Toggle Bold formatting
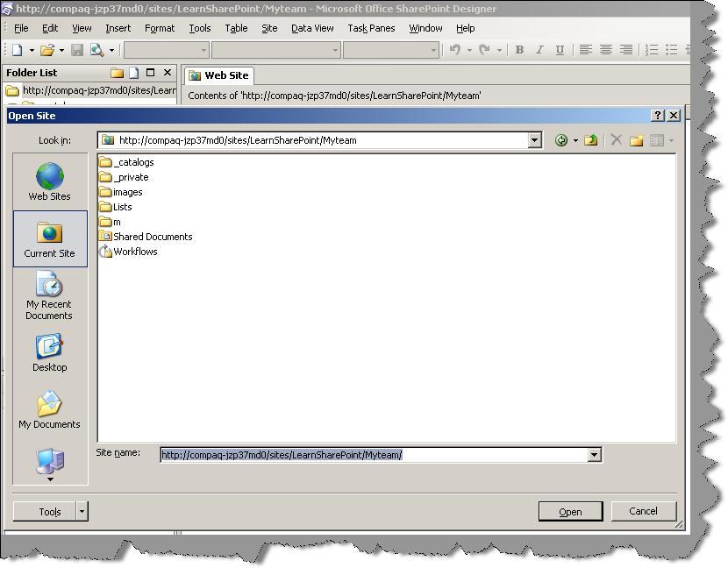Screen dimensions: 728x568 [x=519, y=50]
